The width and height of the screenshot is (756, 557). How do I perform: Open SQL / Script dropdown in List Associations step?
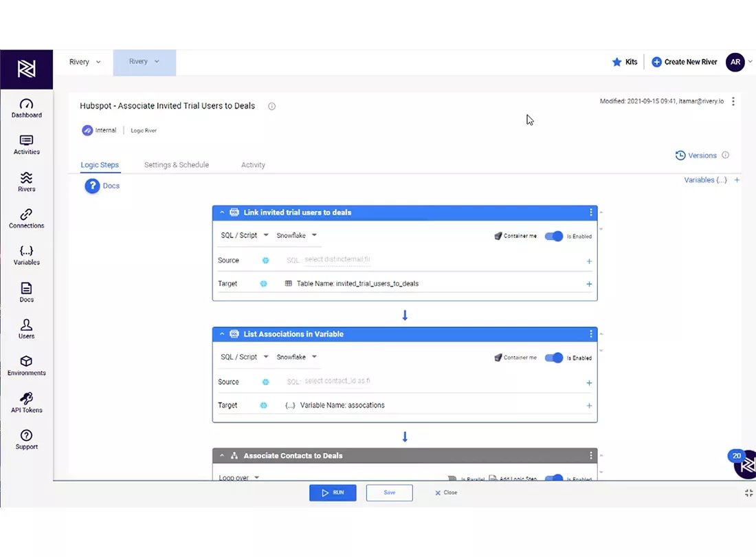(245, 357)
